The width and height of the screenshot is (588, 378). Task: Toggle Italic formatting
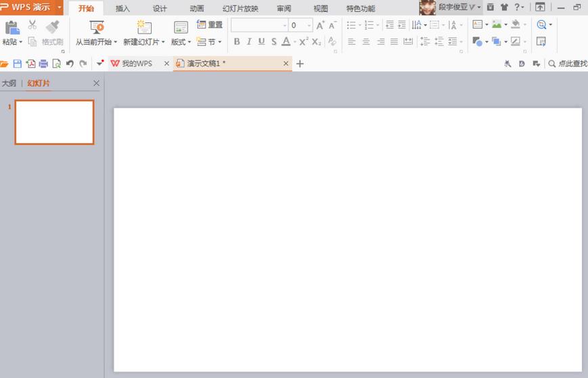click(249, 42)
